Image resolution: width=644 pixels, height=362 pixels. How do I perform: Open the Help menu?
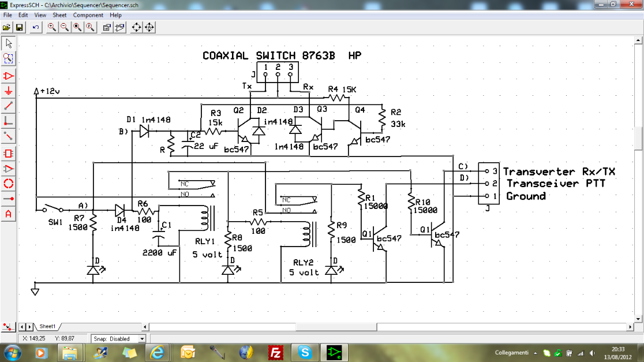115,15
